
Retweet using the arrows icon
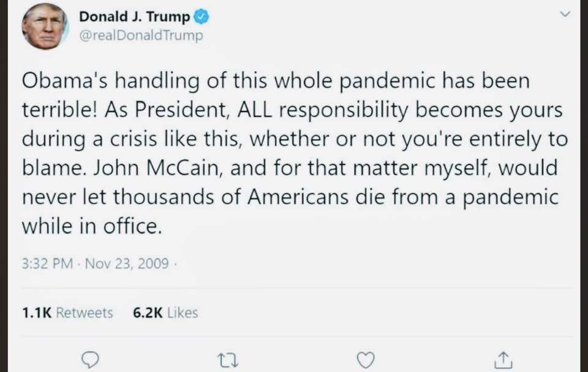pyautogui.click(x=228, y=360)
